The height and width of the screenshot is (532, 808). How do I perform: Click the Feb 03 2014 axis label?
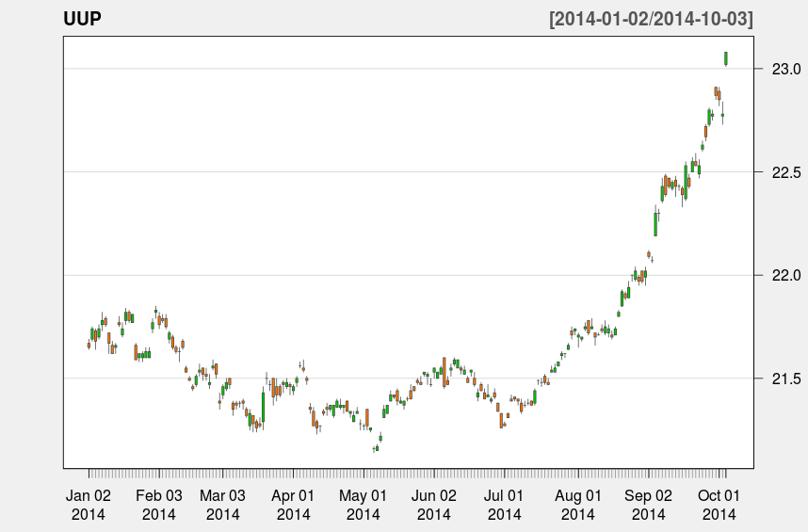(x=159, y=505)
